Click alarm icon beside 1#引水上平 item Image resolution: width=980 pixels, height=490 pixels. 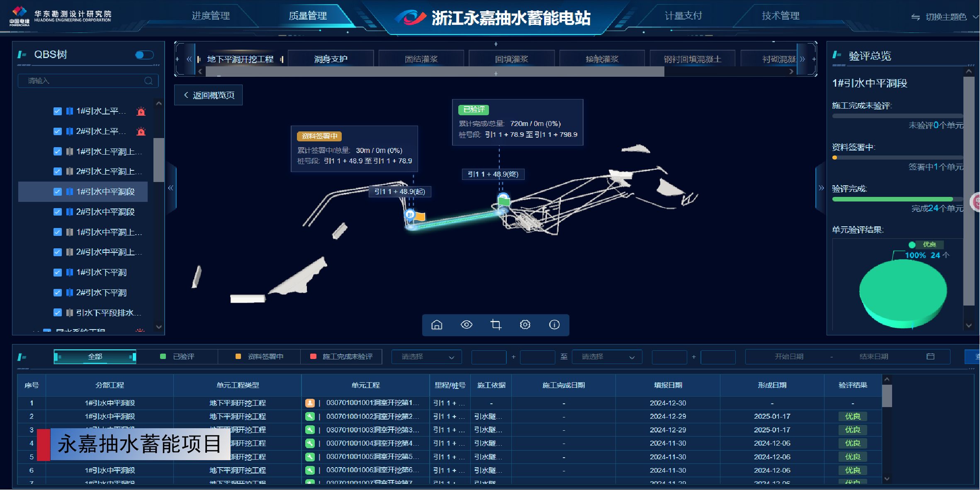pyautogui.click(x=141, y=111)
